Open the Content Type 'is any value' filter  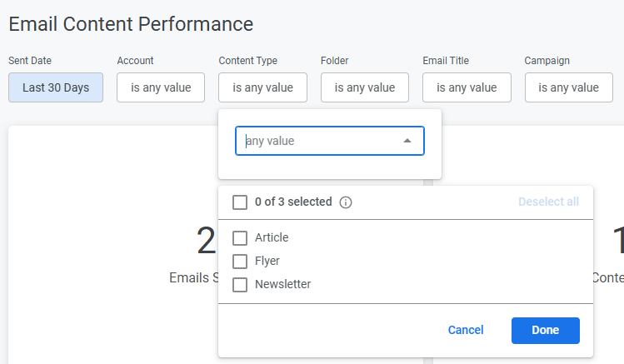262,87
